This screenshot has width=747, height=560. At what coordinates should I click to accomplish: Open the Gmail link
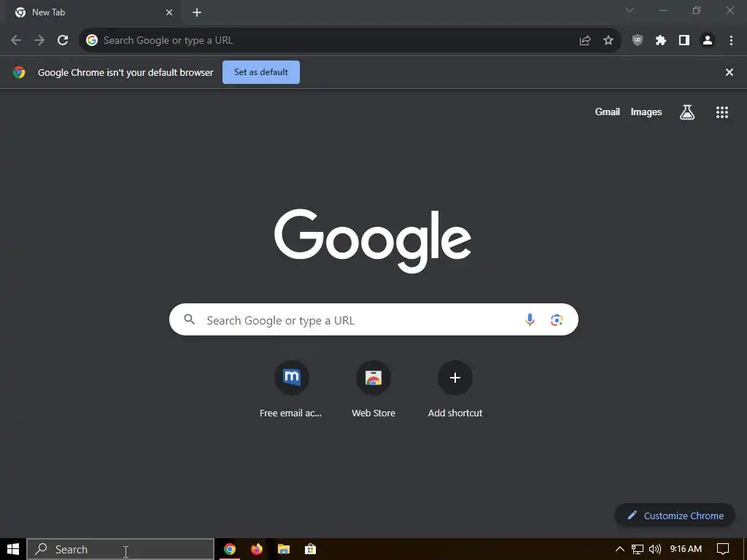pos(608,112)
